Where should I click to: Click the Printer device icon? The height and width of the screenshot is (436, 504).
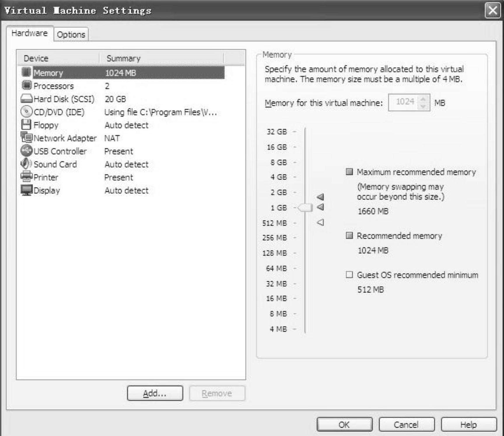pos(26,177)
